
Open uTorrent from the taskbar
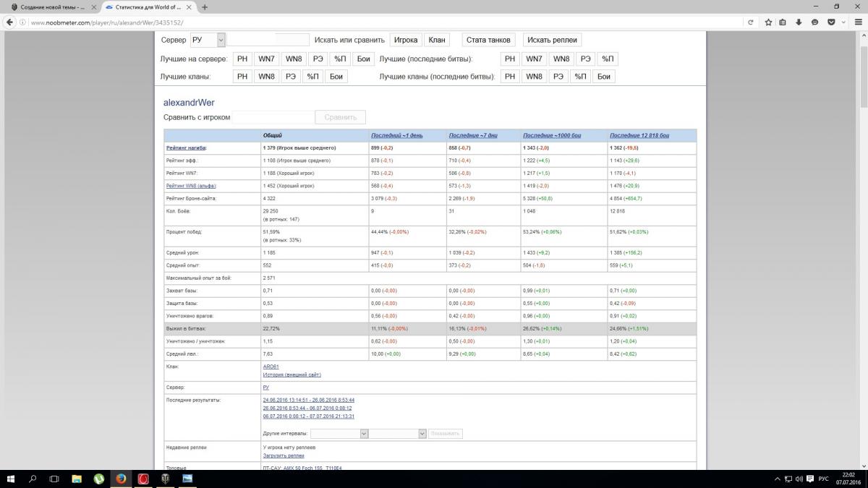[x=99, y=479]
